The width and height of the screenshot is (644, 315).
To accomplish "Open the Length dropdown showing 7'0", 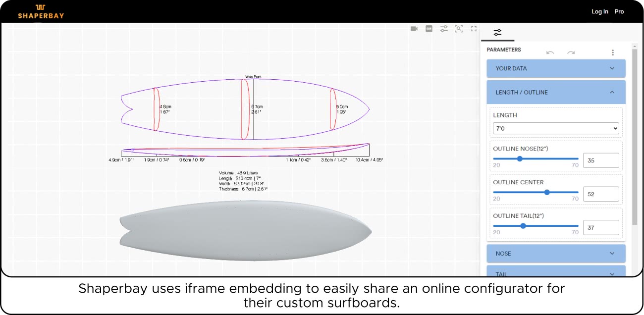I will 556,128.
